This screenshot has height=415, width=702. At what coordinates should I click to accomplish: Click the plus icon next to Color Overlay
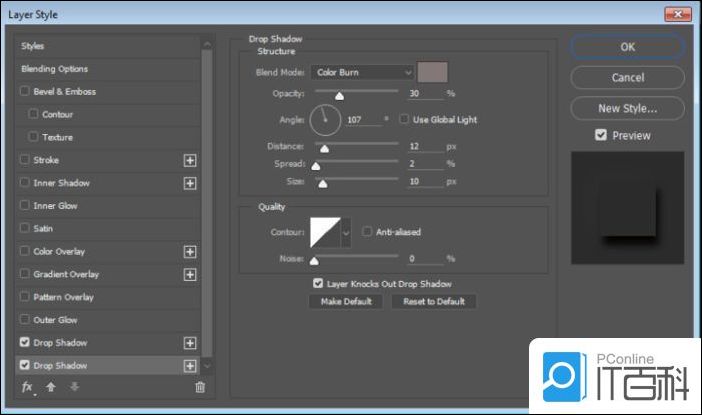[x=190, y=252]
